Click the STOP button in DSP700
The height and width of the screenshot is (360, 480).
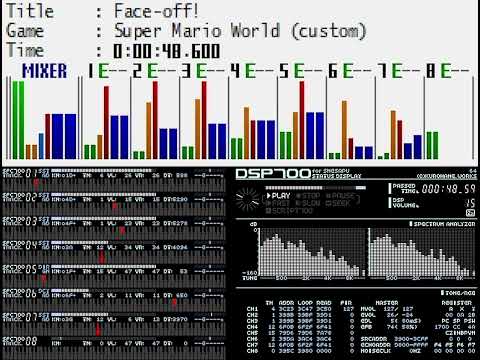click(x=308, y=196)
